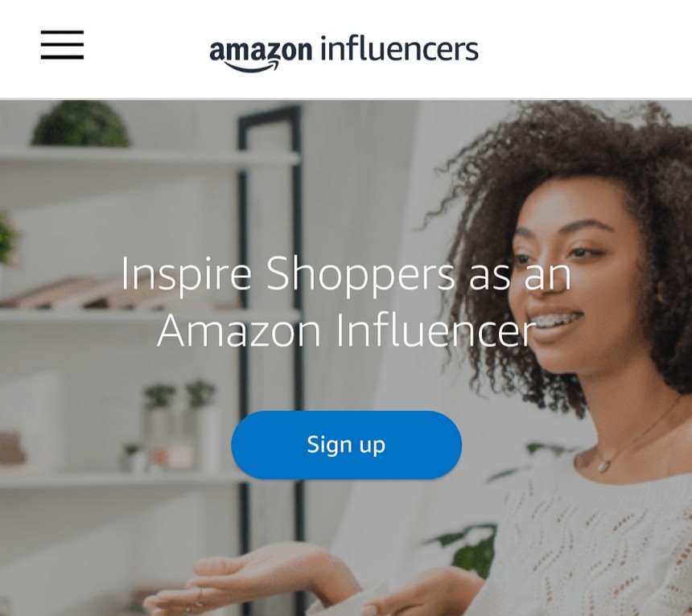Click the 'Amazon Influencer' headline line
The image size is (692, 616).
point(347,331)
